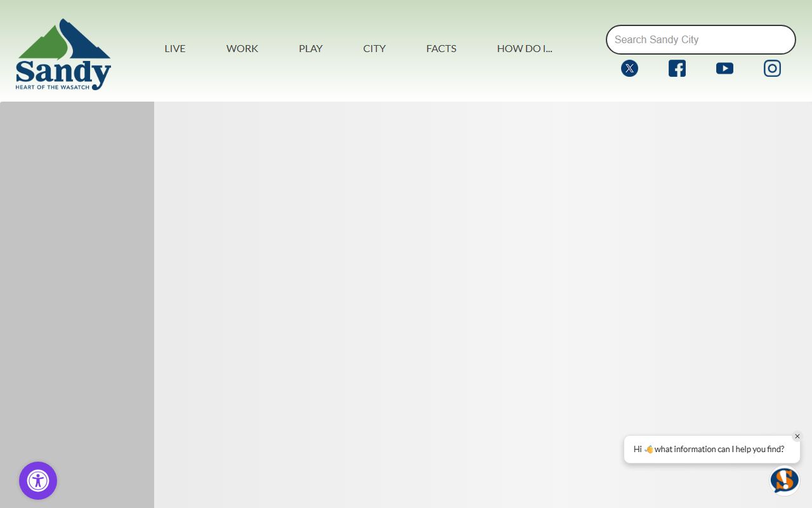Screen dimensions: 812x508
Task: Expand the WORK navigation menu
Action: (242, 48)
